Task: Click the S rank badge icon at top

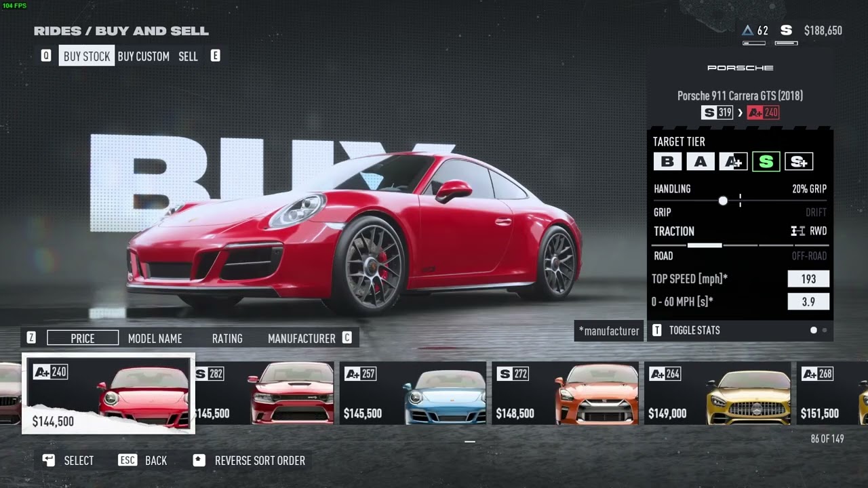Action: coord(786,30)
